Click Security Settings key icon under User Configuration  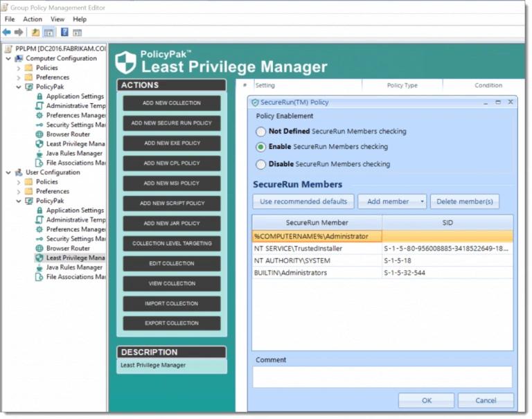tap(39, 239)
